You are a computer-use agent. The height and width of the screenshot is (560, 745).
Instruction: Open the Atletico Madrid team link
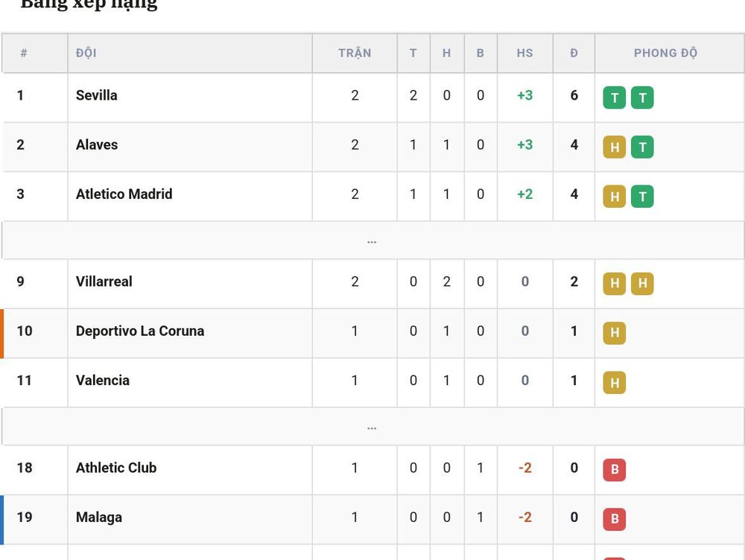[x=124, y=194]
